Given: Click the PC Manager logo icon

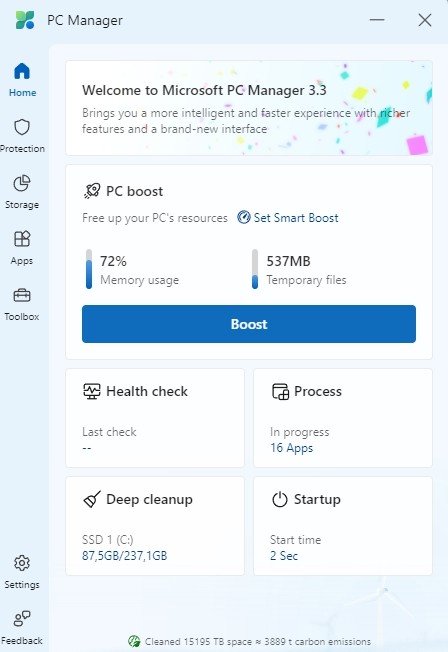Looking at the screenshot, I should [25, 20].
